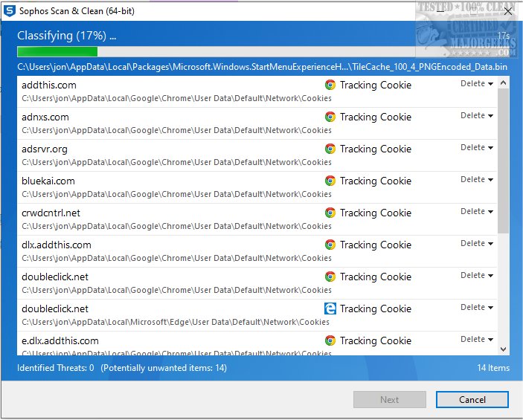Click the Classifying (17%) status heading
The height and width of the screenshot is (420, 523).
pyautogui.click(x=67, y=36)
